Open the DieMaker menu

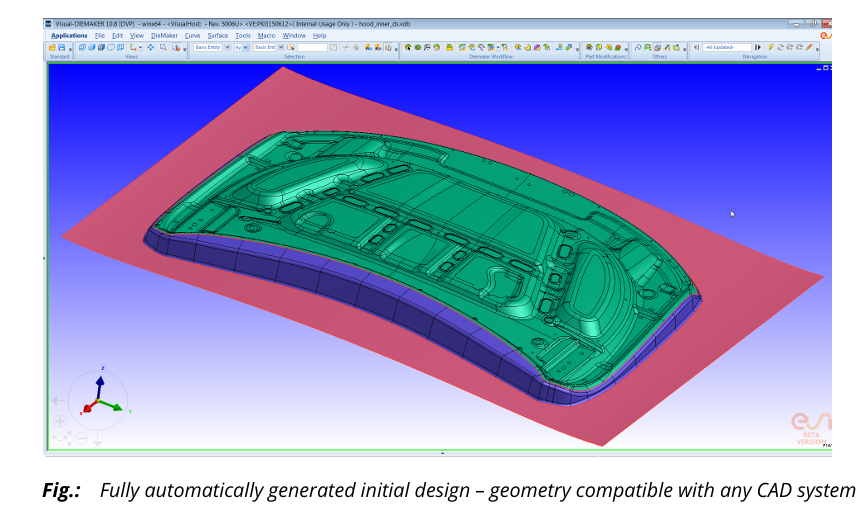point(163,35)
